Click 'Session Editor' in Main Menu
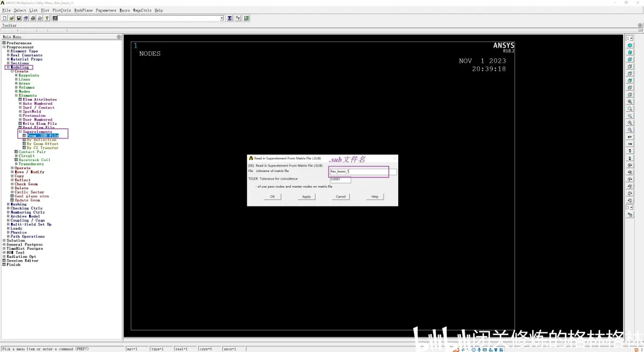Screen dimensions: 644x352 22,261
